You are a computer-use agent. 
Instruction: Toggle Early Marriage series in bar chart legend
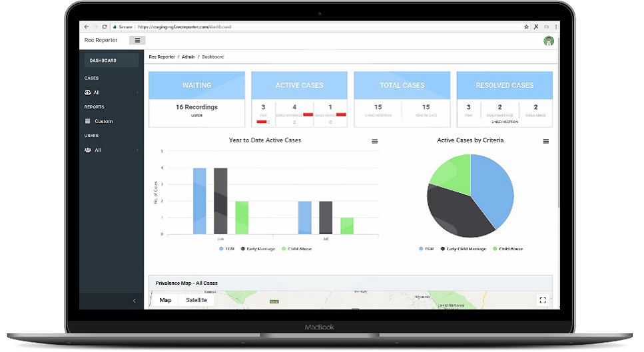pos(258,249)
